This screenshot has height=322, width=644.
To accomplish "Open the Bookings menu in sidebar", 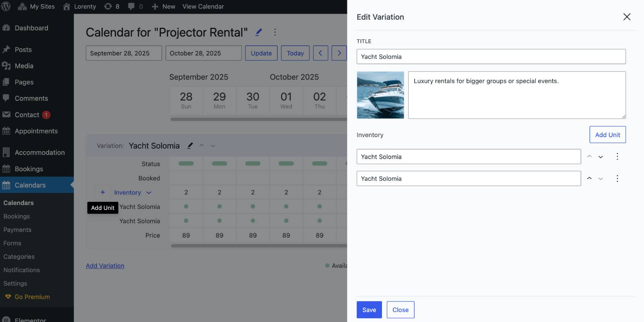I will [29, 169].
